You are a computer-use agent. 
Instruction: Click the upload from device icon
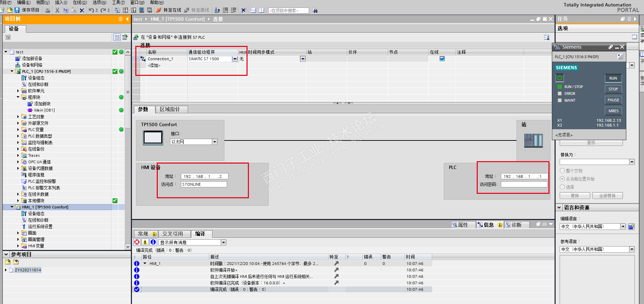[x=134, y=10]
